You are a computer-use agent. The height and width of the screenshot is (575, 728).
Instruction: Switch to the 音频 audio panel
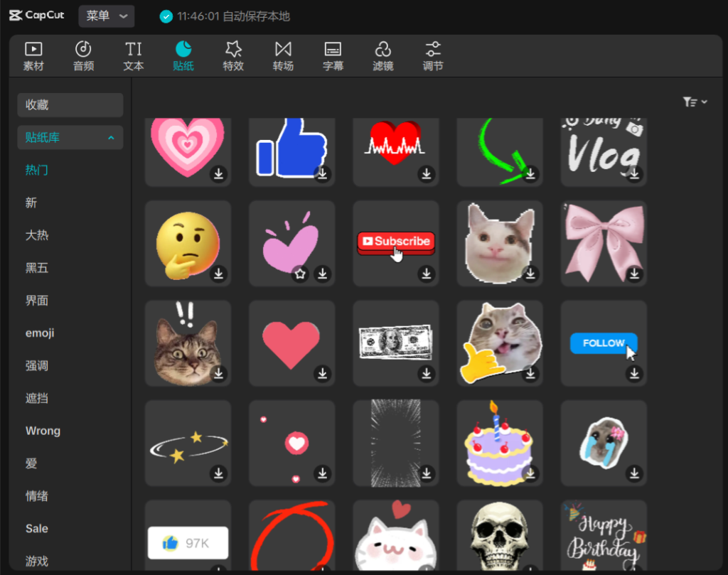tap(83, 56)
